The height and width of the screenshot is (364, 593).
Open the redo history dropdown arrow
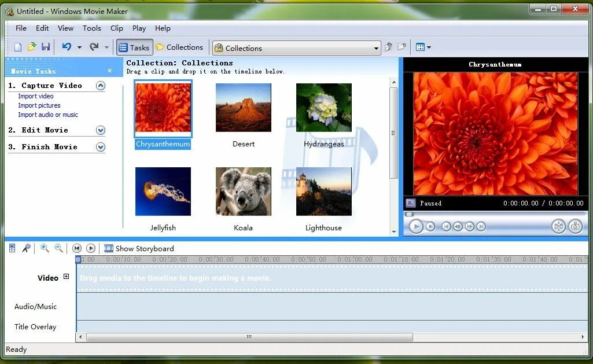[x=106, y=47]
